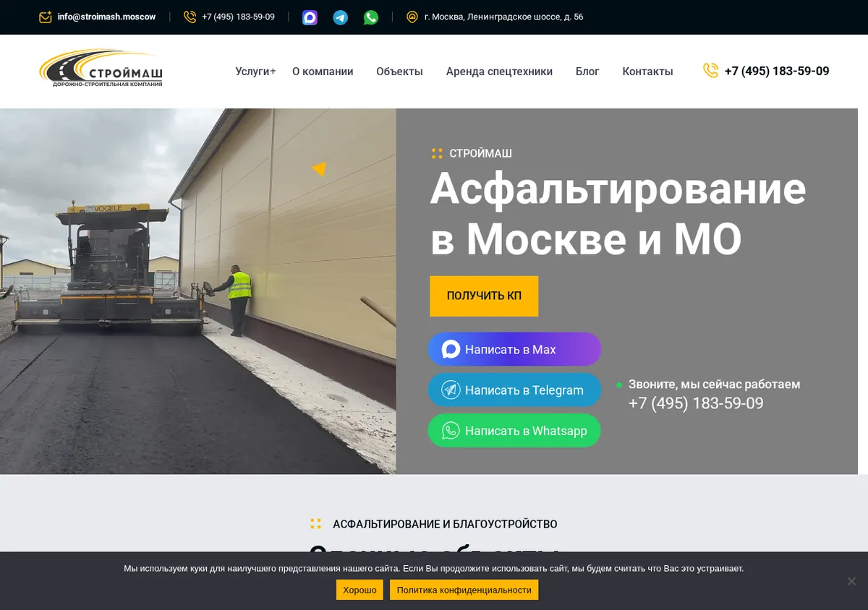Screen dimensions: 868x610
Task: Open Telegram icon in the top bar
Action: 341,17
